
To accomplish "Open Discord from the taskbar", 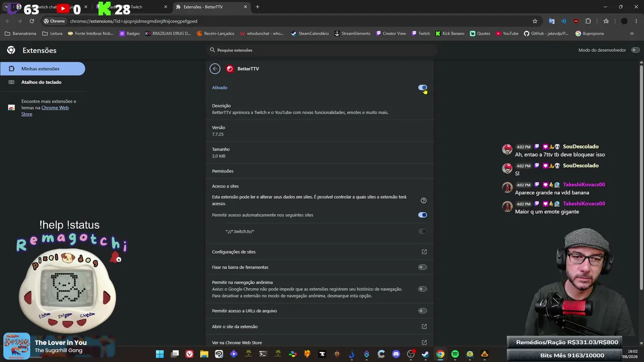I will [396, 354].
